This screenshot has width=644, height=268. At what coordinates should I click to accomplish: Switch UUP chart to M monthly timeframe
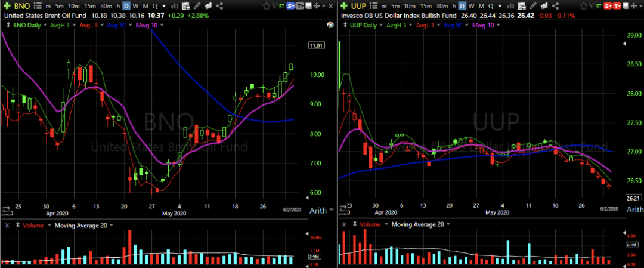click(x=481, y=6)
